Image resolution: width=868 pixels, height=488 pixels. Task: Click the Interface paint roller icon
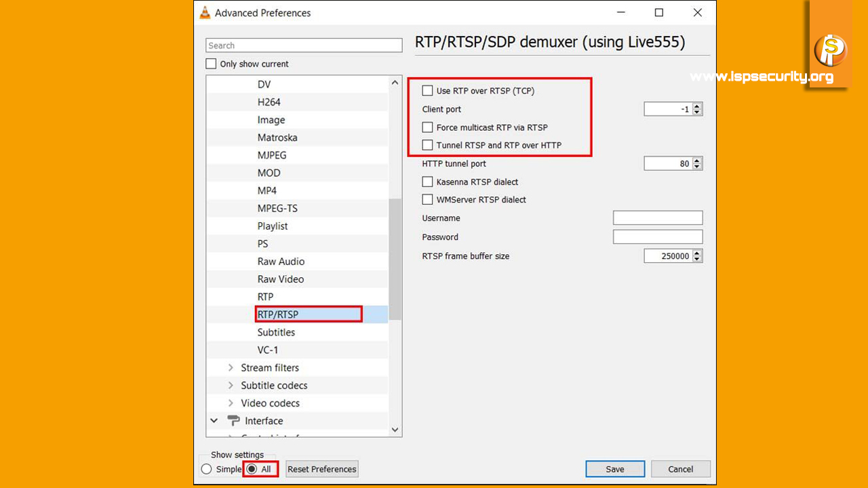233,421
